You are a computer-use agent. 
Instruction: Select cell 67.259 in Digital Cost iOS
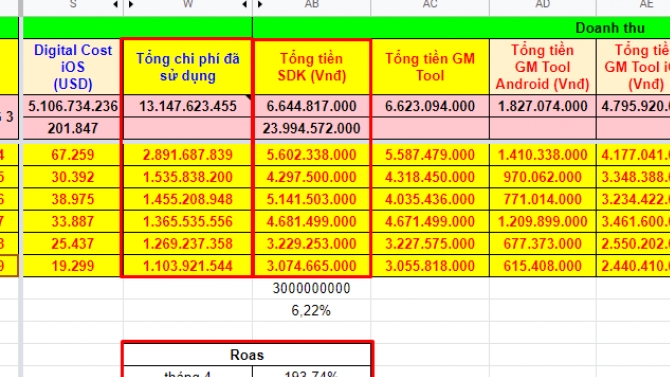click(73, 155)
